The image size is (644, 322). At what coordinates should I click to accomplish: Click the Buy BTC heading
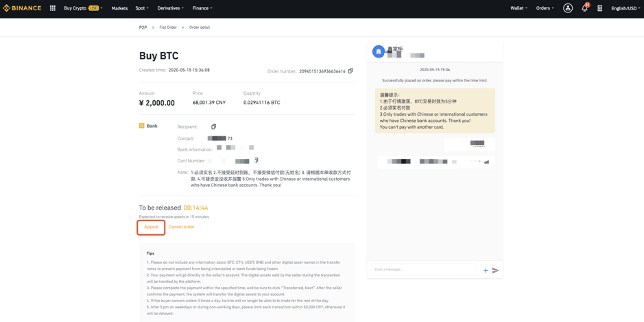[159, 55]
